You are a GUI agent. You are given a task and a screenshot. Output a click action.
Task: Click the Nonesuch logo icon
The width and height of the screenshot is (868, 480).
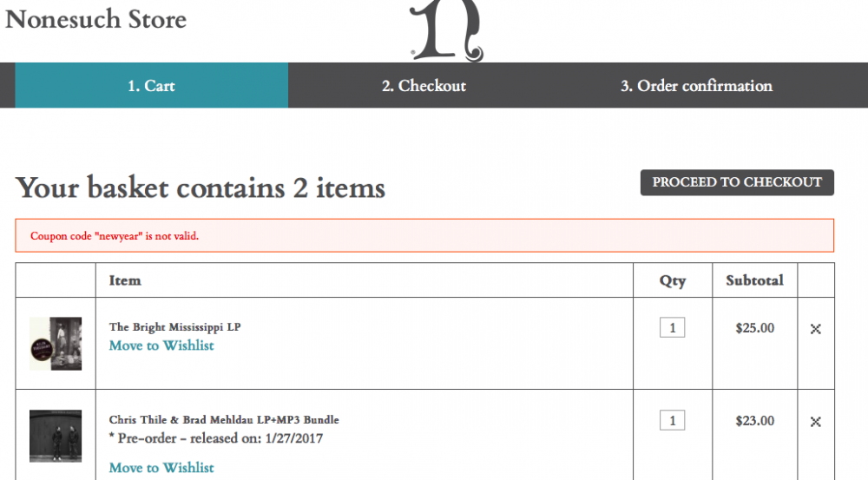pyautogui.click(x=445, y=31)
